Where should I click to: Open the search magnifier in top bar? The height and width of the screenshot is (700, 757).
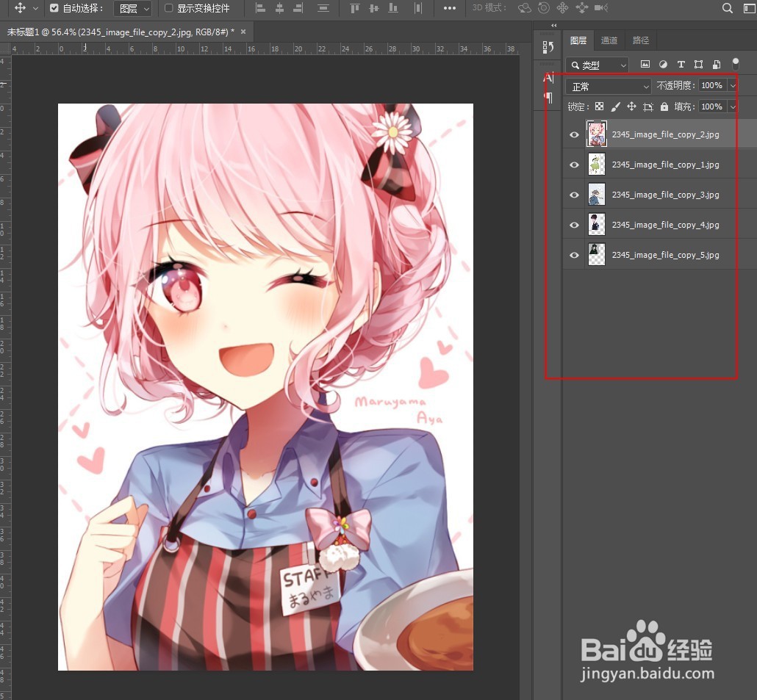click(727, 8)
